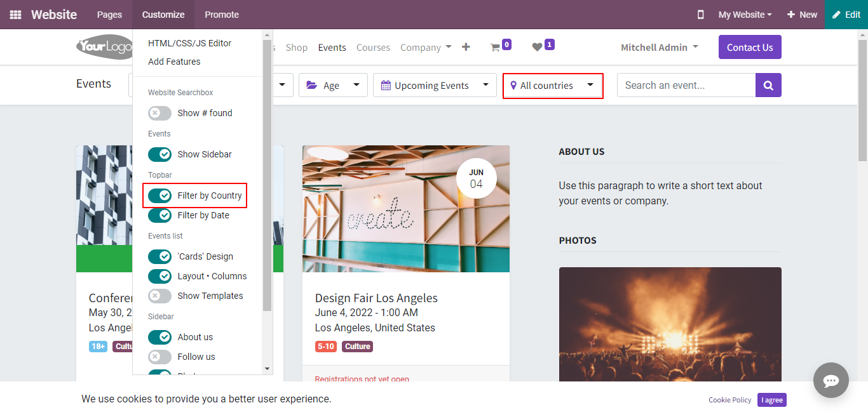868x417 pixels.
Task: Open the Design Fair event cover image
Action: pos(406,209)
